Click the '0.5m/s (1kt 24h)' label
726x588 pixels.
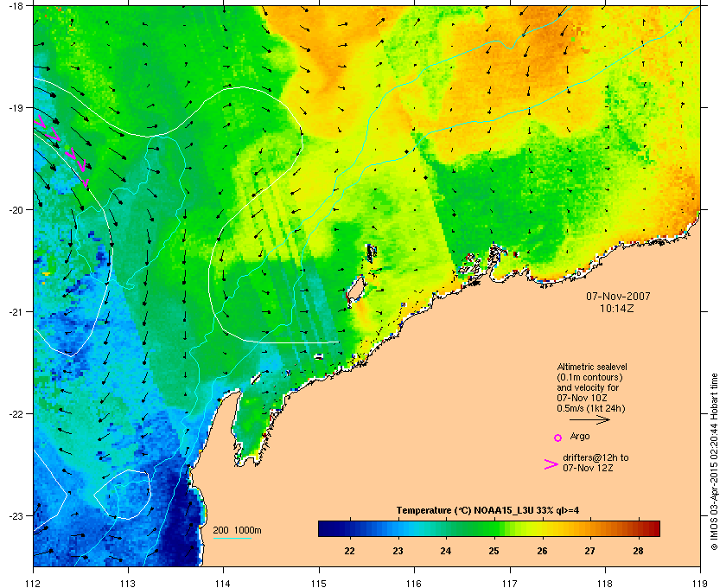(x=591, y=409)
